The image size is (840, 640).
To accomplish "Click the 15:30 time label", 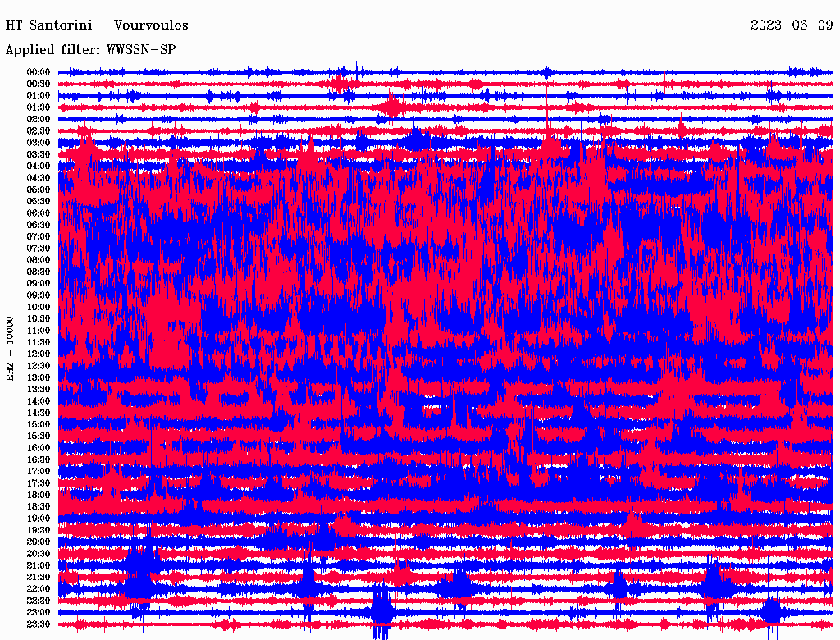I will click(x=39, y=437).
